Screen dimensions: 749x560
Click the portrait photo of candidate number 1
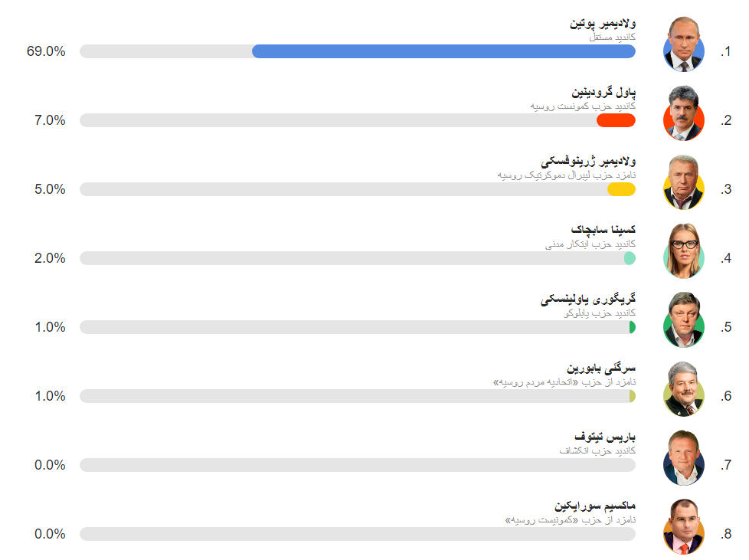(684, 44)
